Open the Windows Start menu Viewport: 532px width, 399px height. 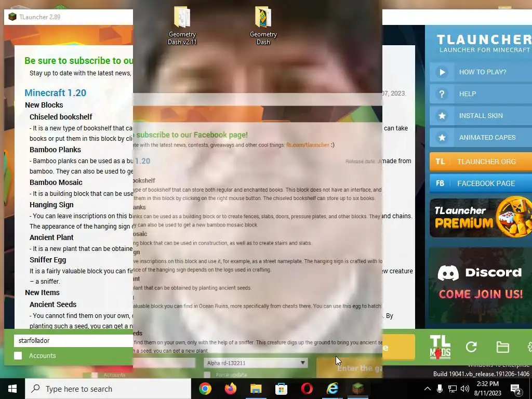pos(12,389)
